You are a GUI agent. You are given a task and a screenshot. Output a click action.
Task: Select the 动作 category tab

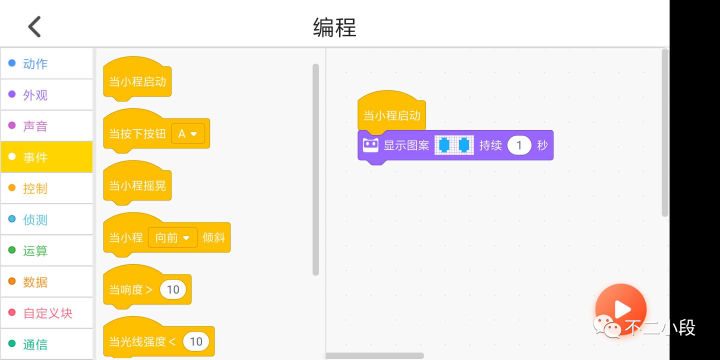(46, 63)
